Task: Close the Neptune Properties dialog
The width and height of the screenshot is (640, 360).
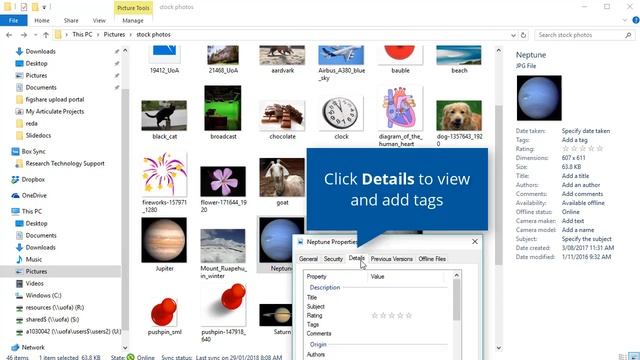Action: [x=475, y=242]
